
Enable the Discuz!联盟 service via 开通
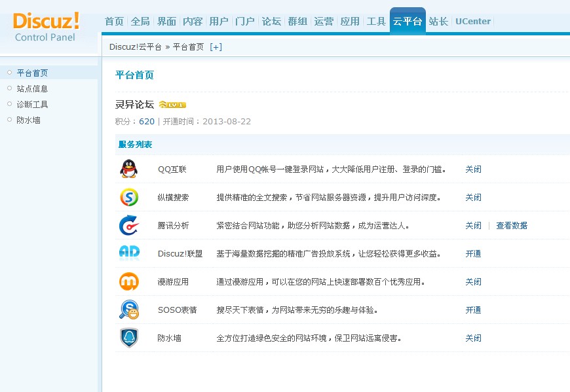[x=473, y=254]
